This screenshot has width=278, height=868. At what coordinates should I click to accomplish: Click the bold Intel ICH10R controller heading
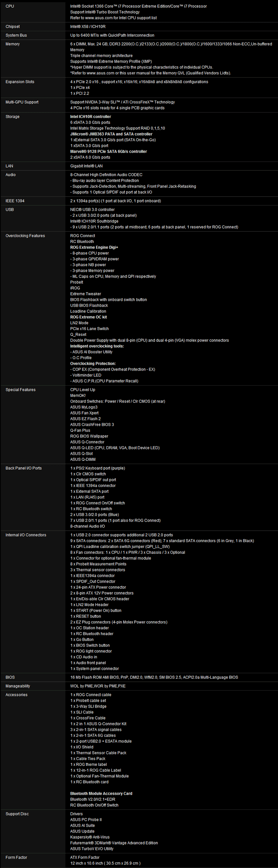(x=90, y=116)
